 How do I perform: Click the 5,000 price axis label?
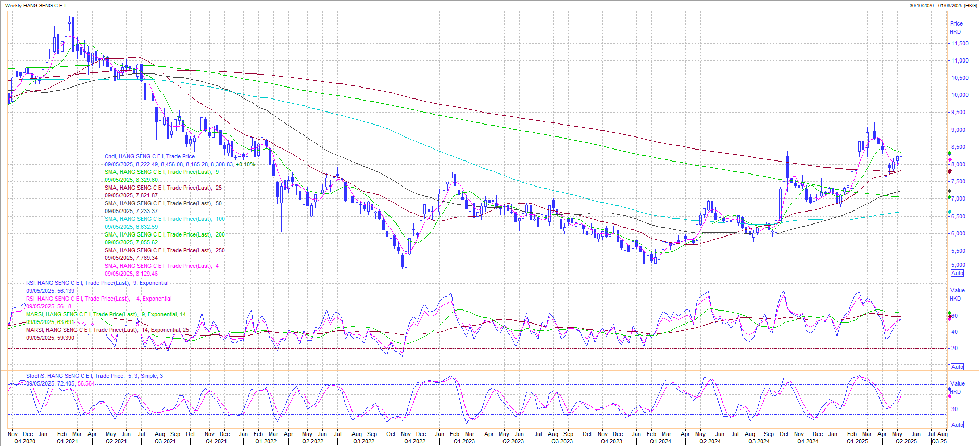pos(959,265)
